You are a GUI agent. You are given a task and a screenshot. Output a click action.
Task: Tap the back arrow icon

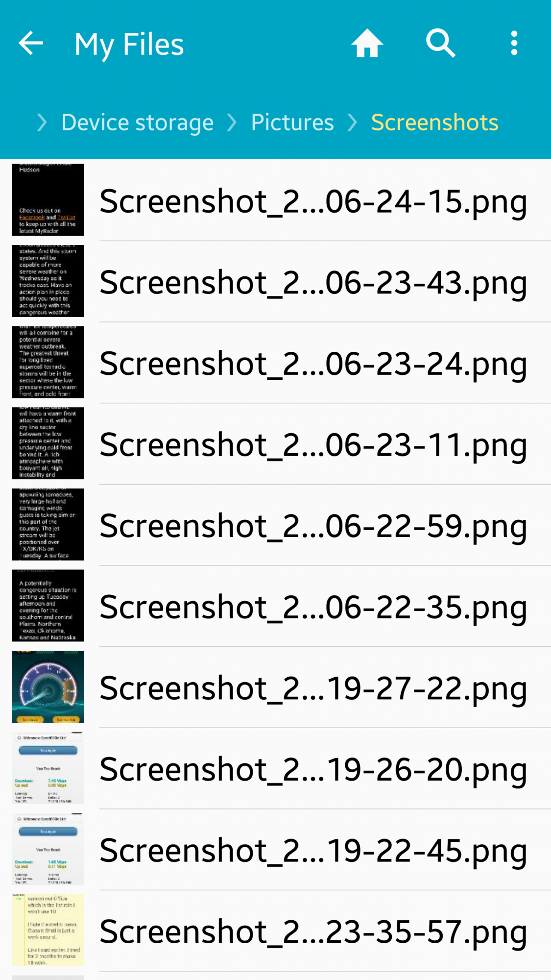31,44
